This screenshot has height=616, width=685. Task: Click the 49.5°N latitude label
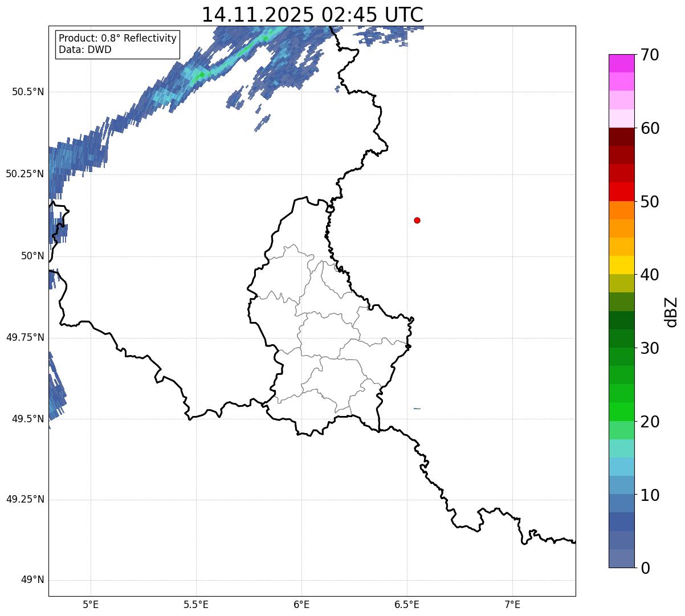pos(27,419)
